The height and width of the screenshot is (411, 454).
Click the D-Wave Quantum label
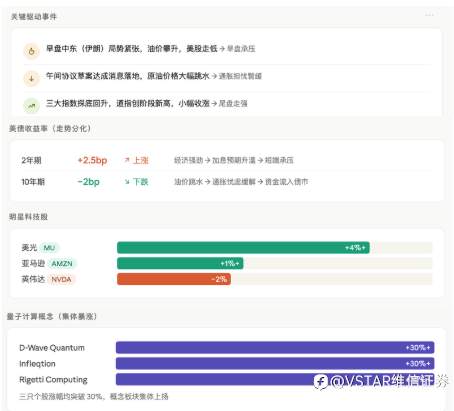tap(52, 348)
